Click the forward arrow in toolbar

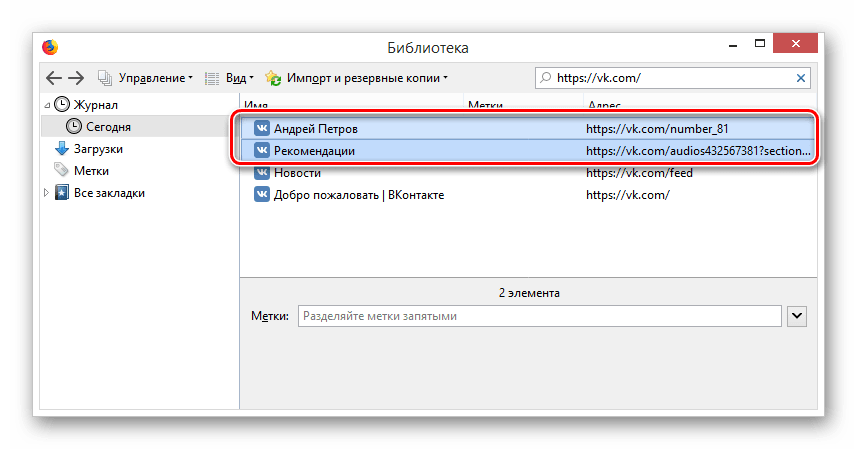tap(76, 77)
